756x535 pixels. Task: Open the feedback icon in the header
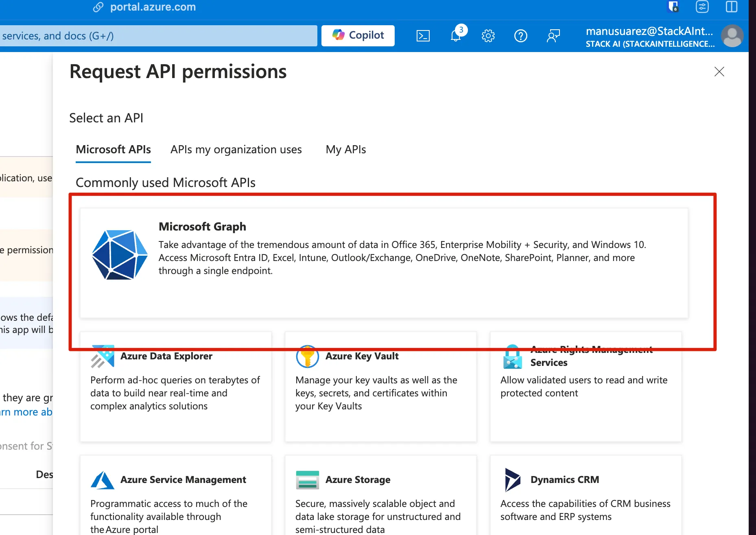pos(553,36)
